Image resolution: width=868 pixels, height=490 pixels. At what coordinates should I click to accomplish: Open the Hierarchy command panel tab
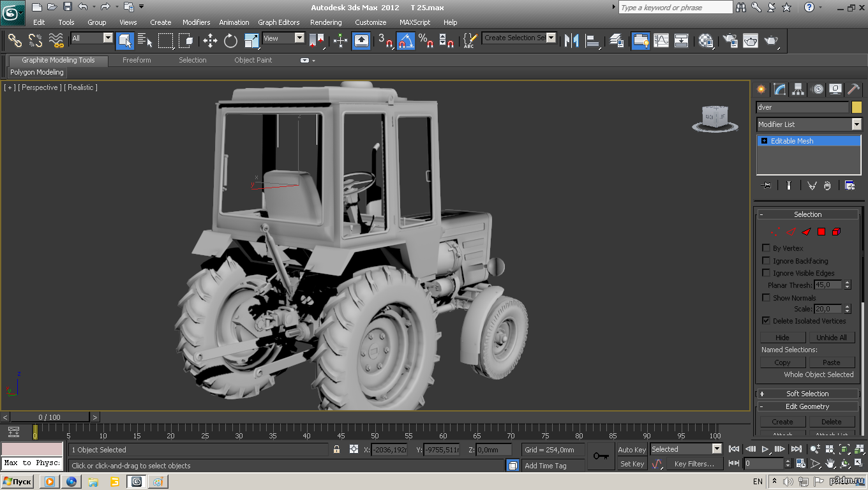(x=798, y=89)
